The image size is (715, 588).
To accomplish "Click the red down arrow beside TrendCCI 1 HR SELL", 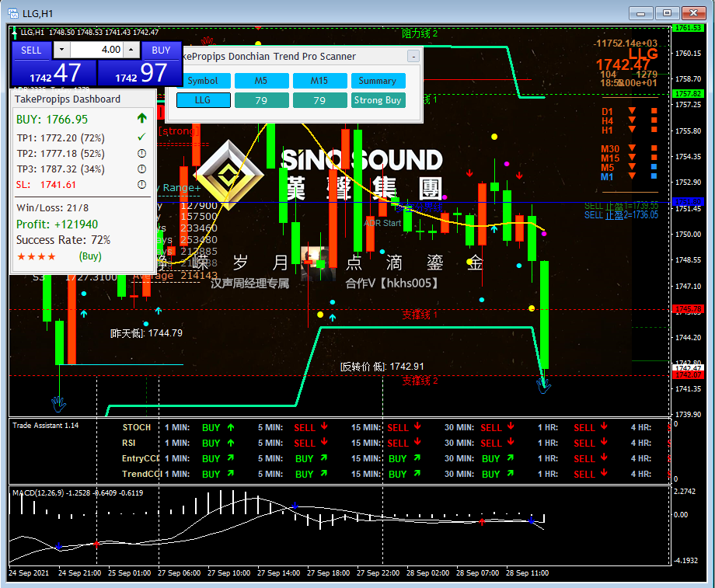I will click(604, 473).
